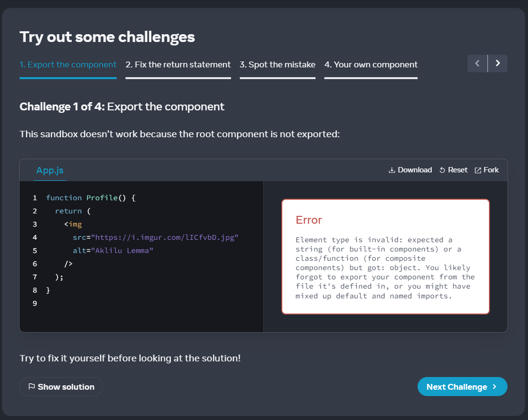
Task: Click the ');' code line
Action: 59,277
